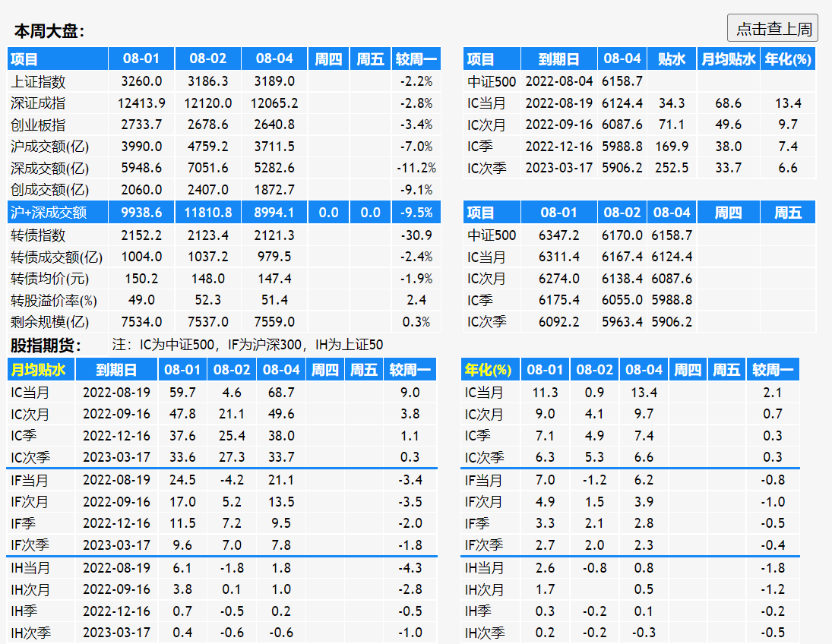Click the 年化(%) header in top-right table
832x644 pixels.
788,59
